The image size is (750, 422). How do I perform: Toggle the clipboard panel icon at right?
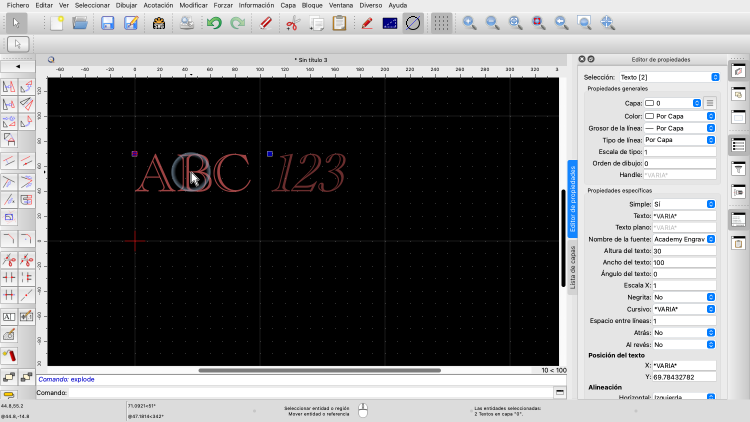[739, 244]
